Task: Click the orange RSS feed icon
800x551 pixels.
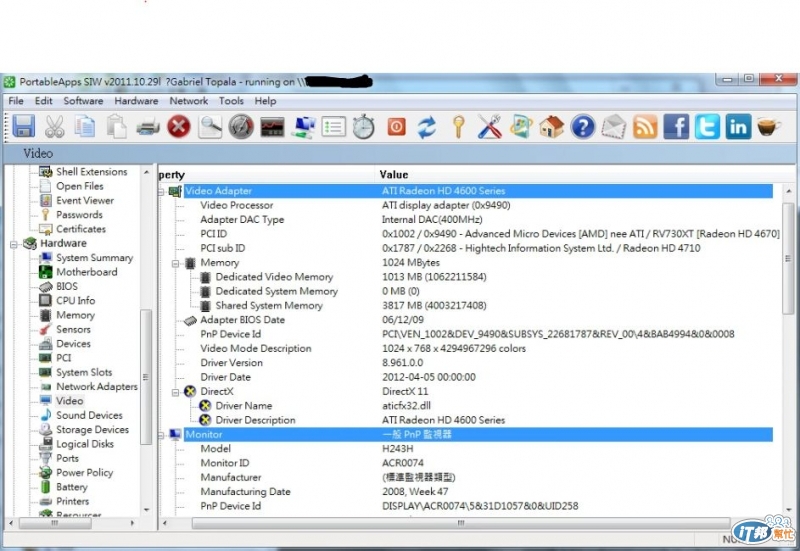Action: click(645, 126)
